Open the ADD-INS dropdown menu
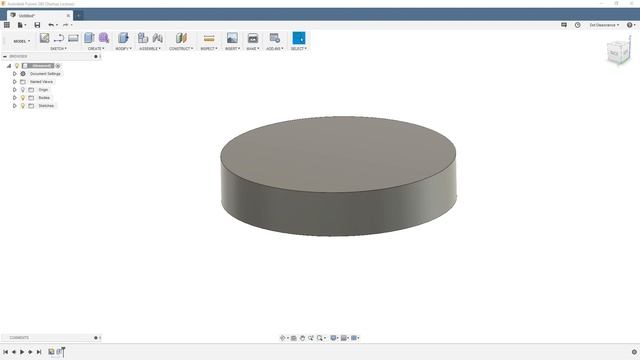640x360 pixels. tap(275, 49)
